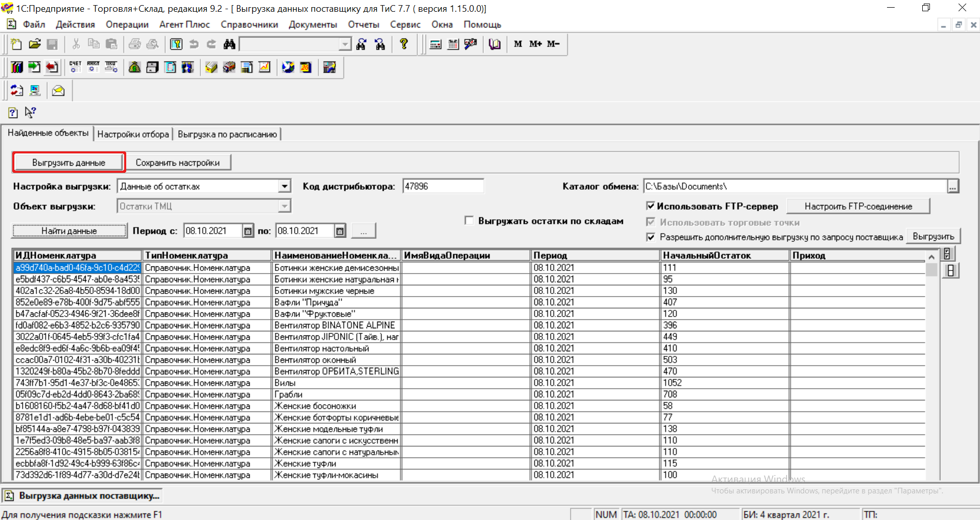
Task: Open the 'Справочники' menu
Action: pyautogui.click(x=249, y=25)
